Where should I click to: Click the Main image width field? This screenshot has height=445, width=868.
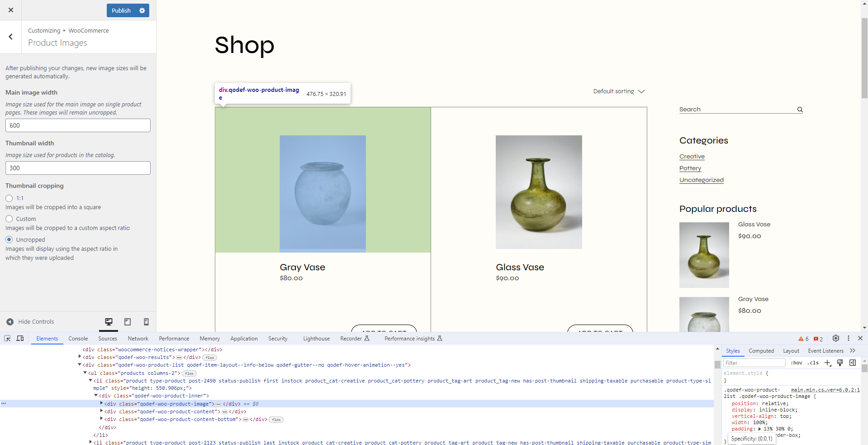click(78, 125)
